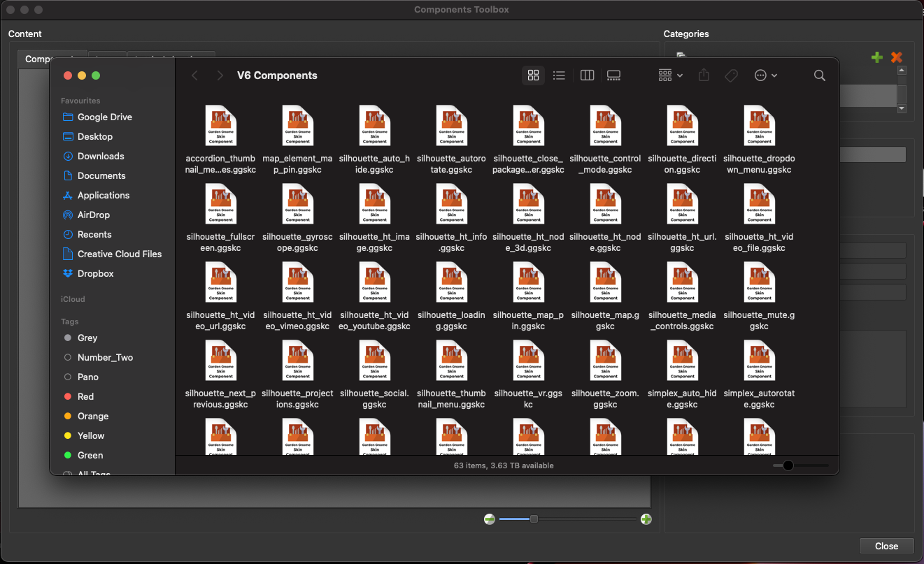924x564 pixels.
Task: Select silhouette_direction.ggskc file
Action: 682,140
